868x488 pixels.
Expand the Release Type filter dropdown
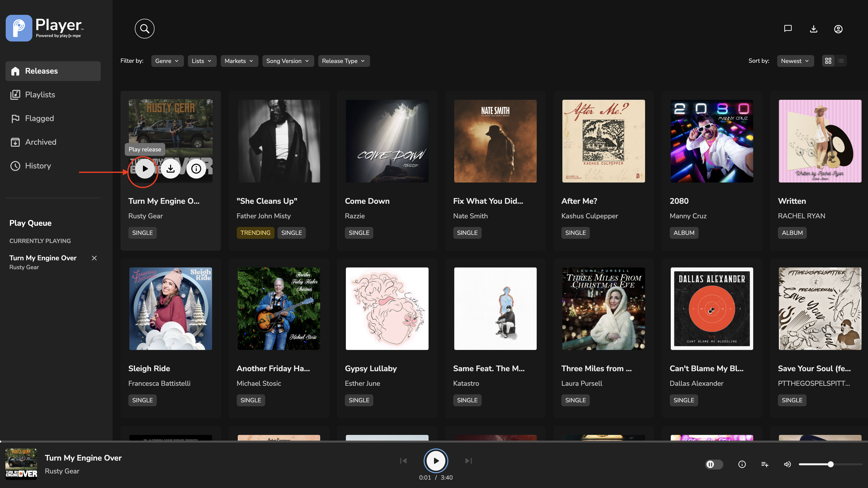click(x=344, y=61)
